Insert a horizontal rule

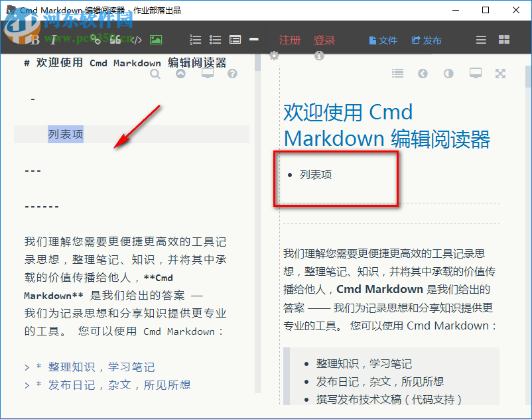(x=253, y=39)
